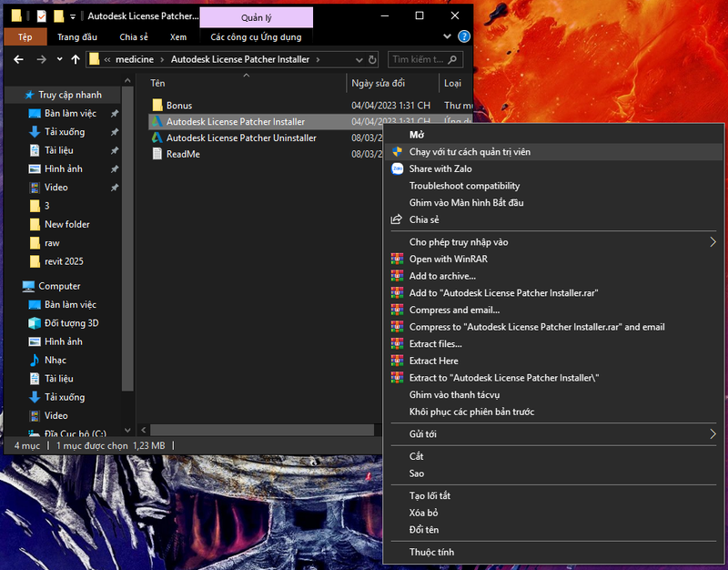Image resolution: width=728 pixels, height=570 pixels.
Task: Switch to the Trang đầu tab
Action: (x=77, y=37)
